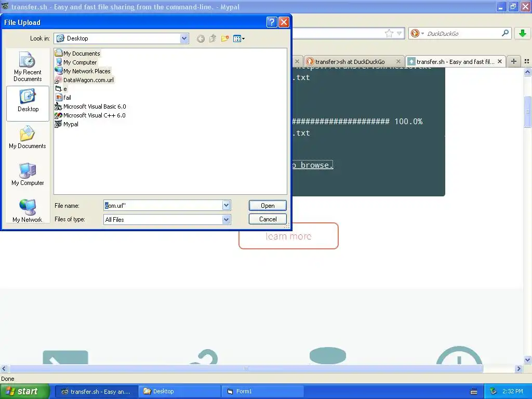
Task: Expand the File name dropdown arrow
Action: (x=227, y=205)
